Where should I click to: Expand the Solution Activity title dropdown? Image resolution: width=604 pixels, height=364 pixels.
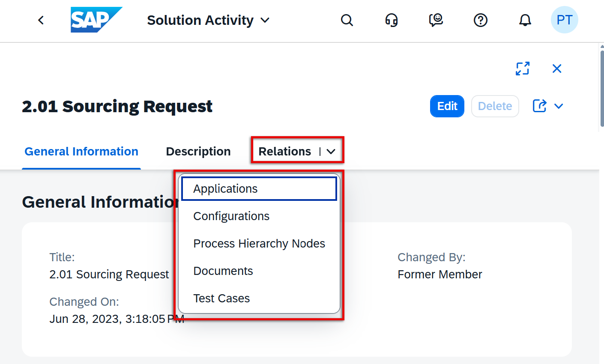click(265, 20)
